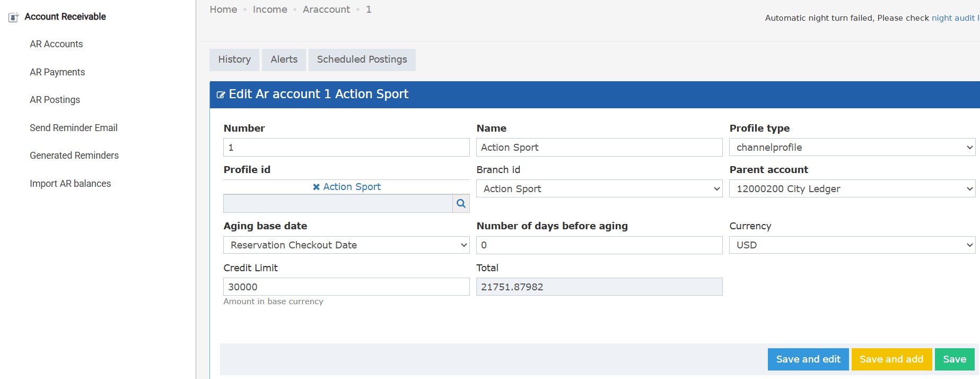Open AR Payments in the sidebar
This screenshot has width=980, height=379.
(x=57, y=72)
